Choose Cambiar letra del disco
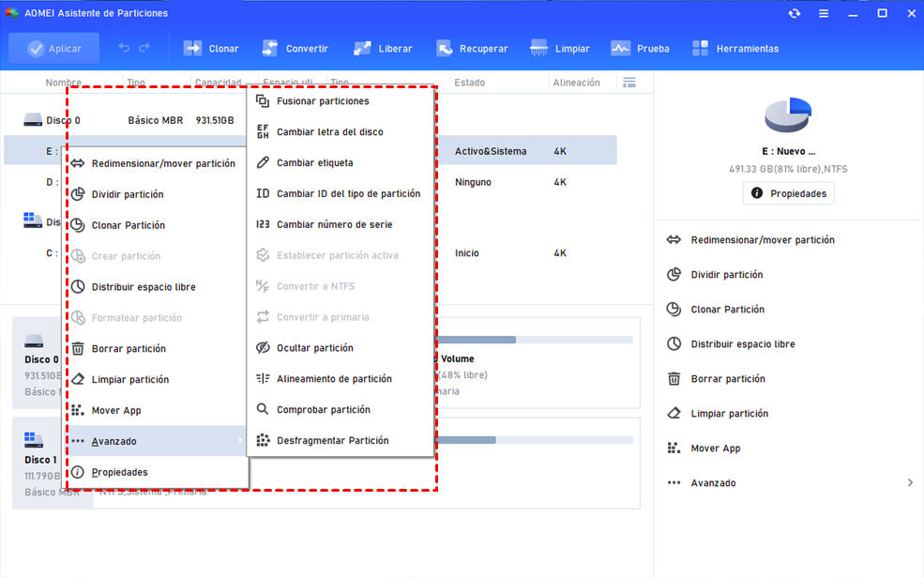924x578 pixels. pyautogui.click(x=341, y=132)
